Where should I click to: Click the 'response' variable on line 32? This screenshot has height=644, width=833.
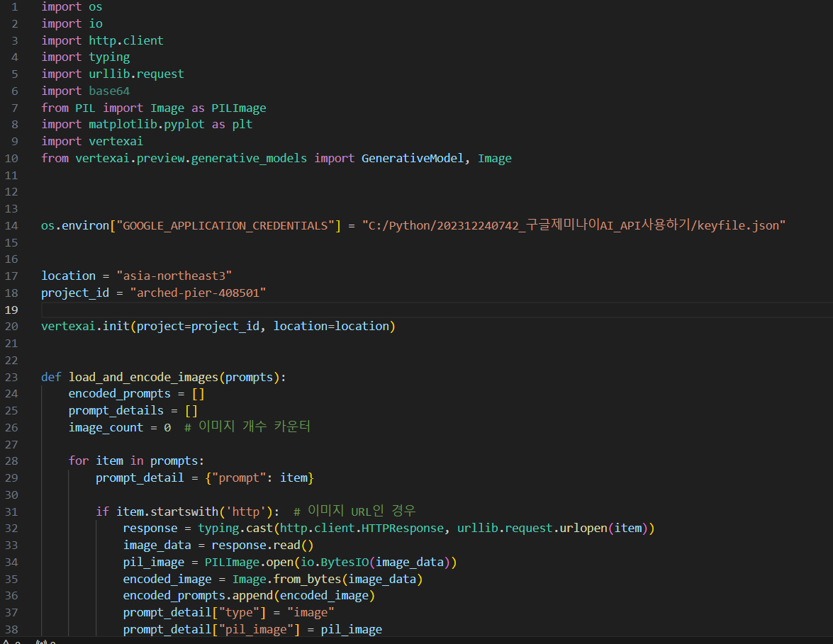[x=150, y=529]
